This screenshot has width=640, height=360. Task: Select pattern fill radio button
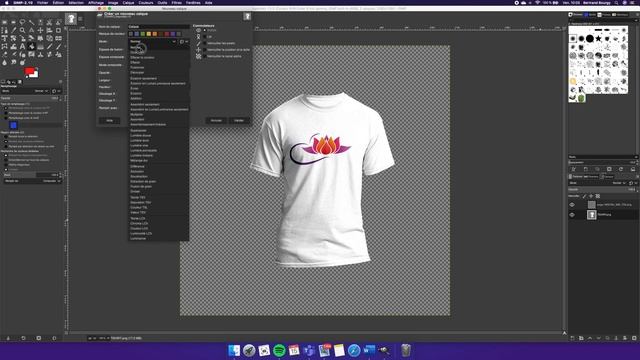point(6,118)
